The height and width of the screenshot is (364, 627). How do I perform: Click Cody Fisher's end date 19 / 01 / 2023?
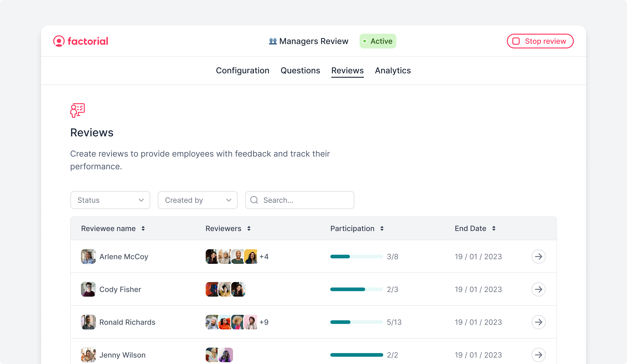tap(478, 289)
